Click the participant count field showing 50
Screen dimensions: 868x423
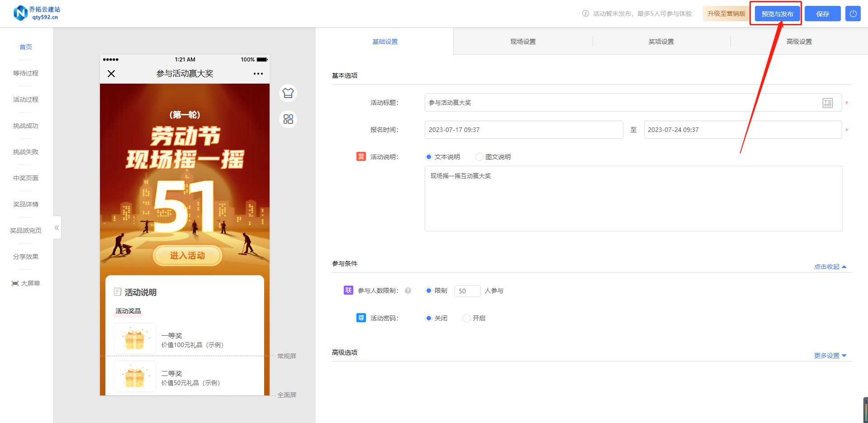(x=467, y=291)
